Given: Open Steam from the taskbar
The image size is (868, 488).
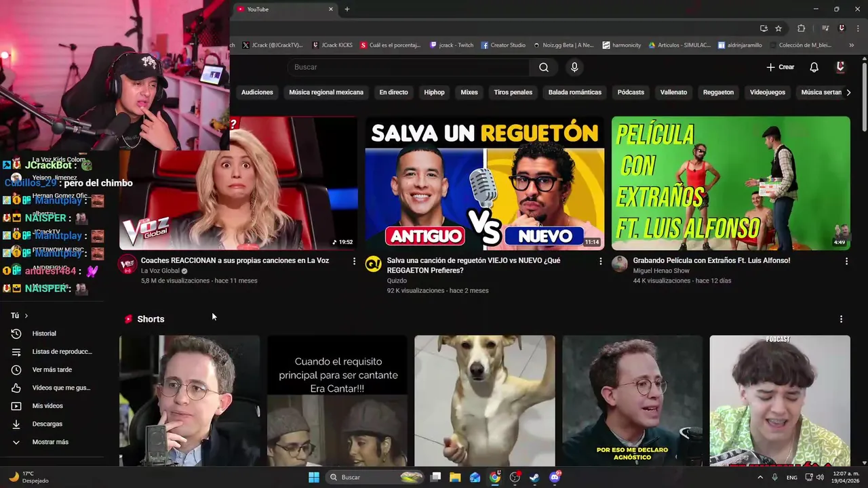Looking at the screenshot, I should coord(534,477).
